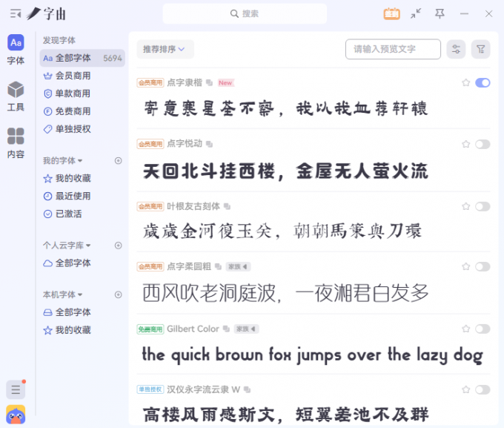The height and width of the screenshot is (428, 504).
Task: Click the Gilbert Color font name
Action: tap(193, 329)
